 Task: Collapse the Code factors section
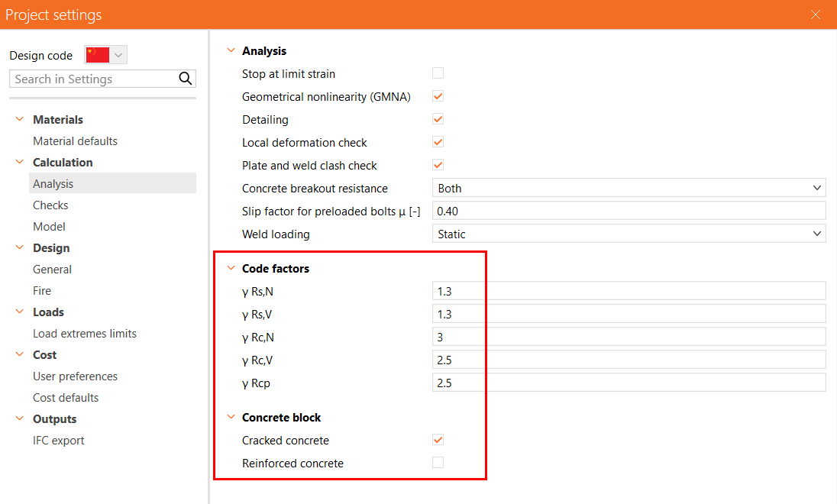click(x=231, y=269)
